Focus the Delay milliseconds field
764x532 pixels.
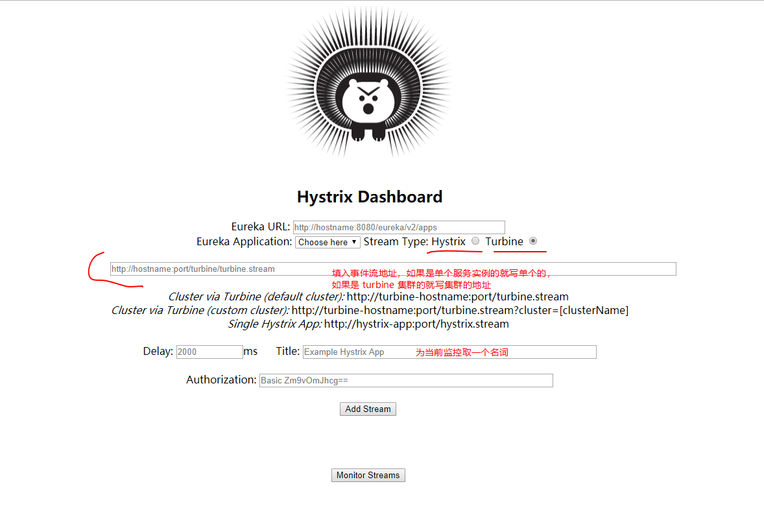(x=209, y=352)
